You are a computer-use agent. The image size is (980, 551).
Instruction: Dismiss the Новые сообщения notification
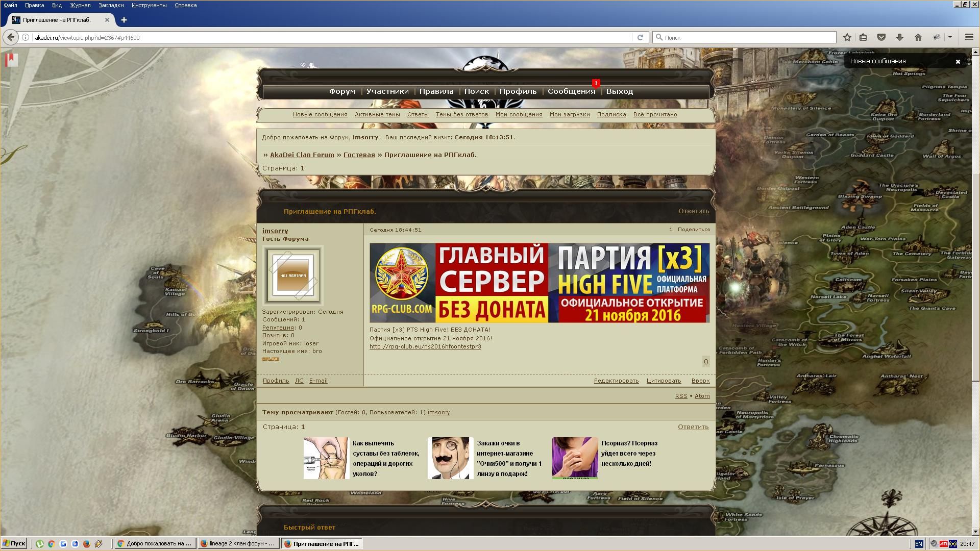(958, 61)
